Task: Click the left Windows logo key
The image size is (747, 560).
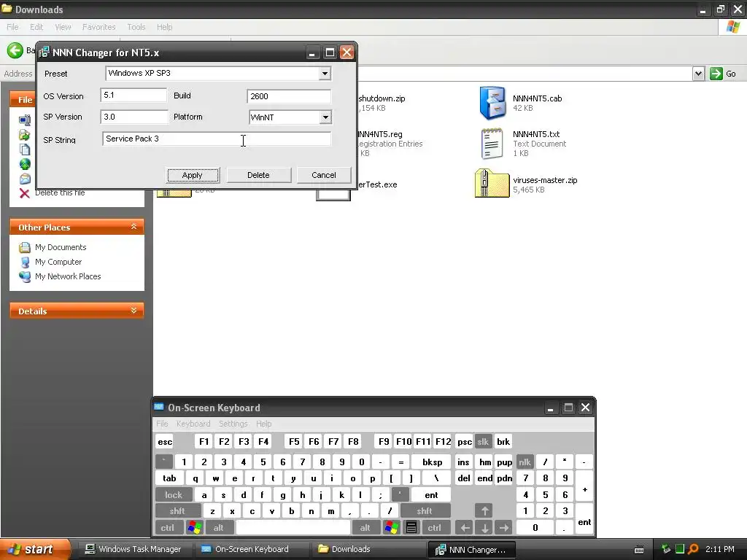Action: 194,528
